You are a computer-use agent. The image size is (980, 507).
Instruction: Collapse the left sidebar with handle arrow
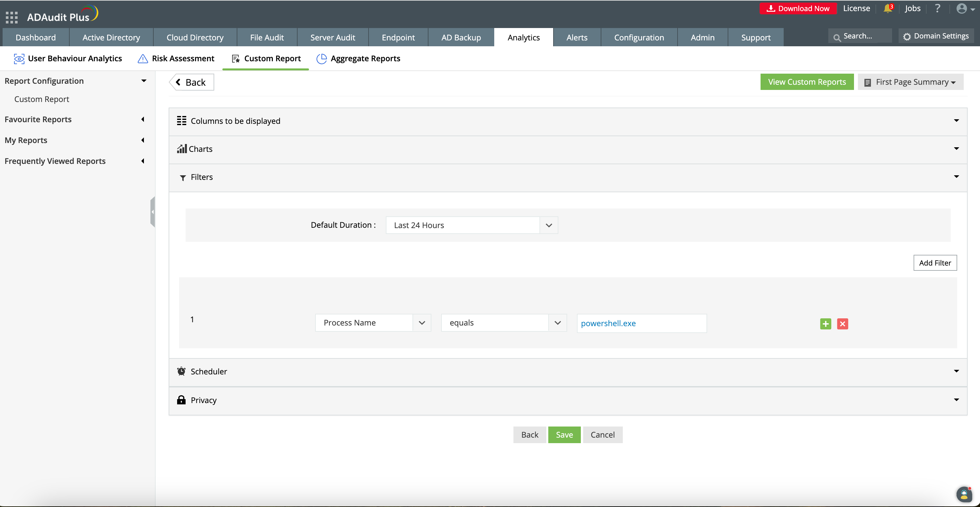153,212
